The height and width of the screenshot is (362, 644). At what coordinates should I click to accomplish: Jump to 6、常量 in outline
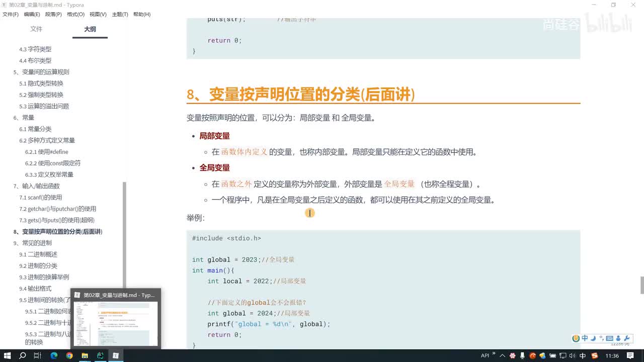(24, 118)
